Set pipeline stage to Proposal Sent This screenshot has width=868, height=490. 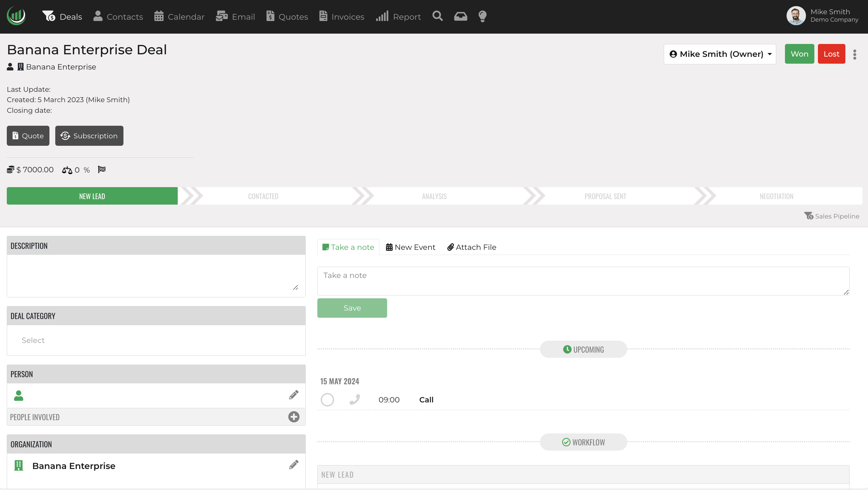tap(605, 196)
